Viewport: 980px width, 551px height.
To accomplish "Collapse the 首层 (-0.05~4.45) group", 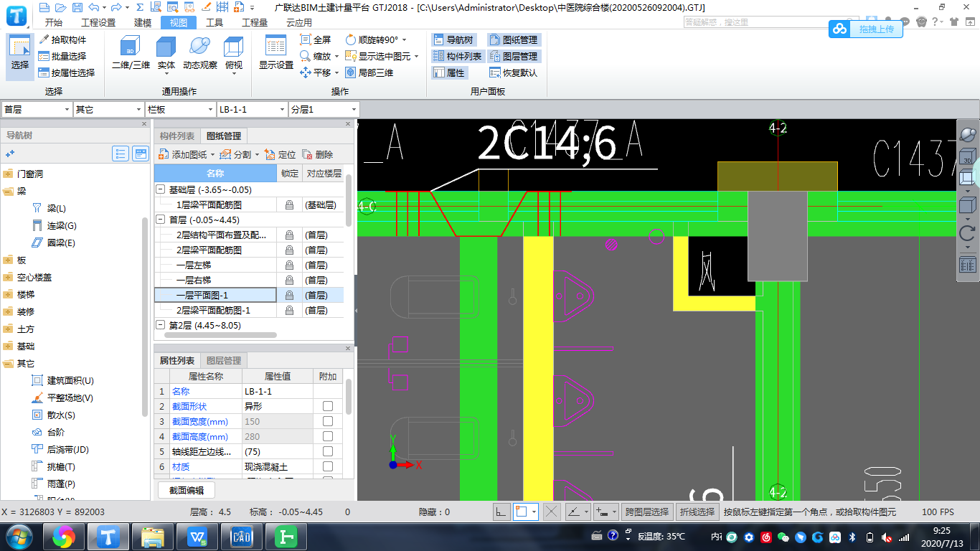I will click(161, 220).
